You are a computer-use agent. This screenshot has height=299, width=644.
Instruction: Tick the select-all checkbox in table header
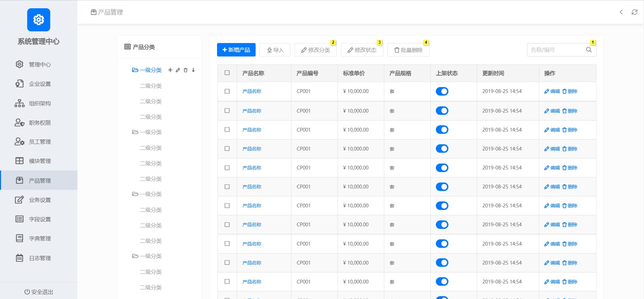(227, 73)
